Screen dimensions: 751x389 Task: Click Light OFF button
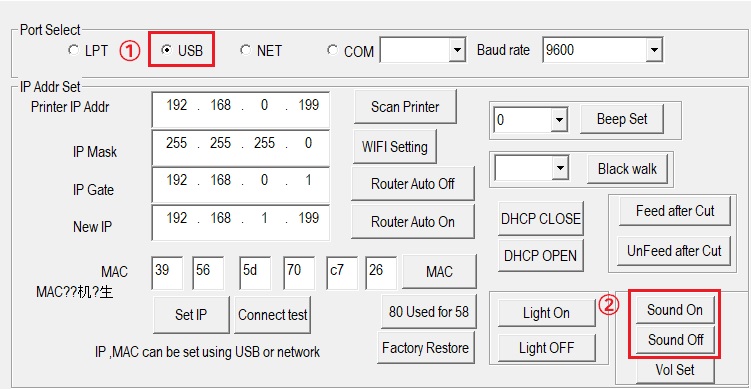546,348
